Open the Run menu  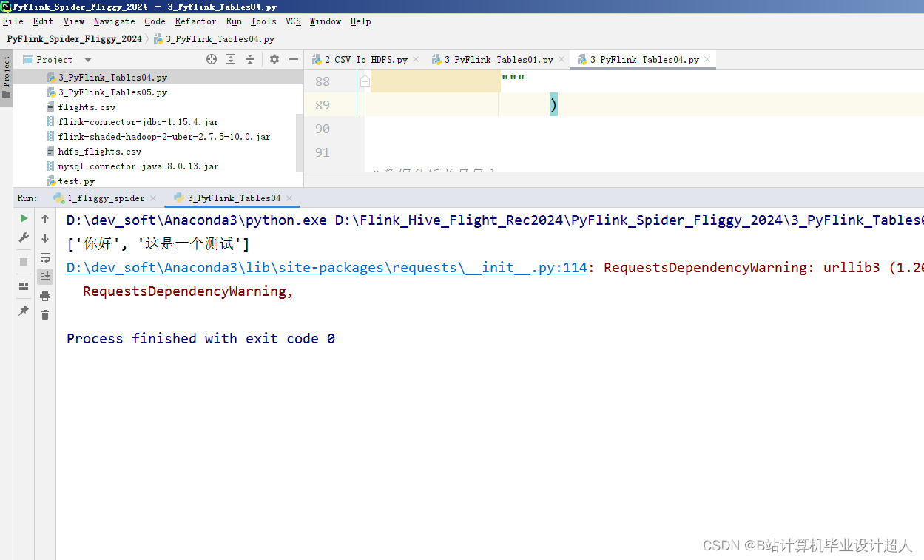coord(234,21)
